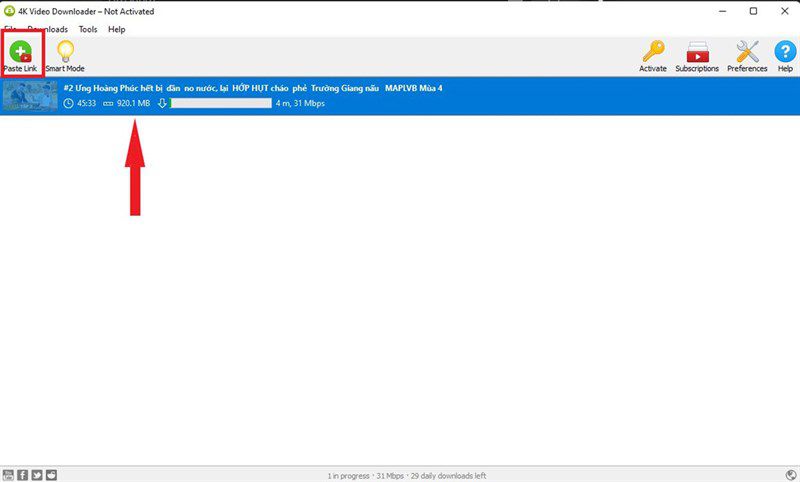This screenshot has height=482, width=800.
Task: Open the Downloads menu
Action: (47, 30)
